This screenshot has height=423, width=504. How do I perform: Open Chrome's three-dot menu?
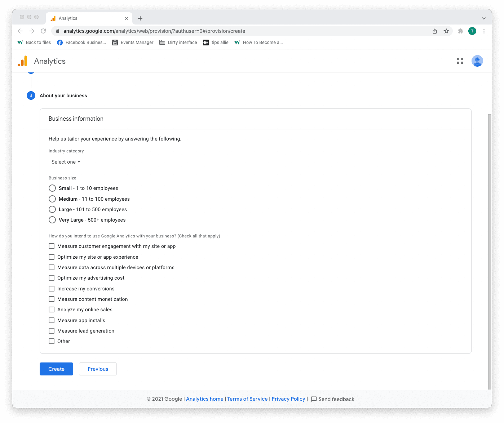[484, 31]
